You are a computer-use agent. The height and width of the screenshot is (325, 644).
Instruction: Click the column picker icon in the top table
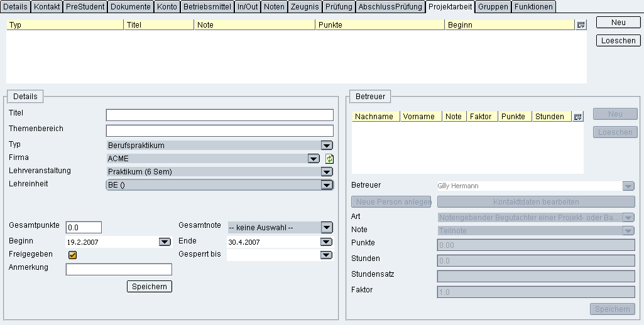(x=581, y=25)
